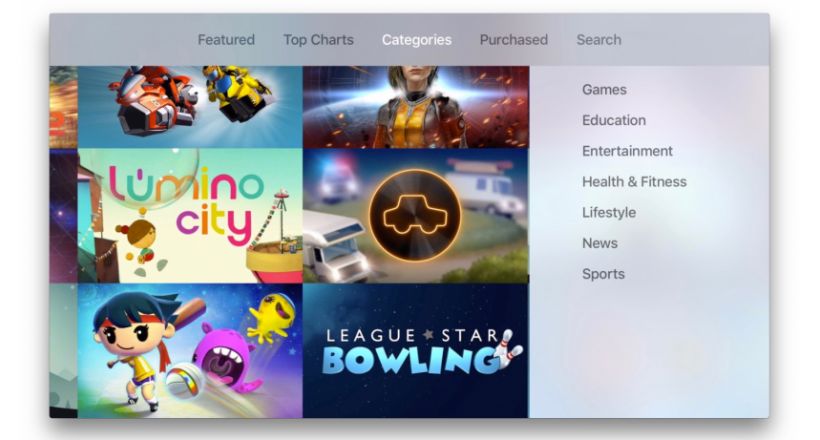This screenshot has width=820, height=440.
Task: Choose the Games category
Action: coord(604,89)
